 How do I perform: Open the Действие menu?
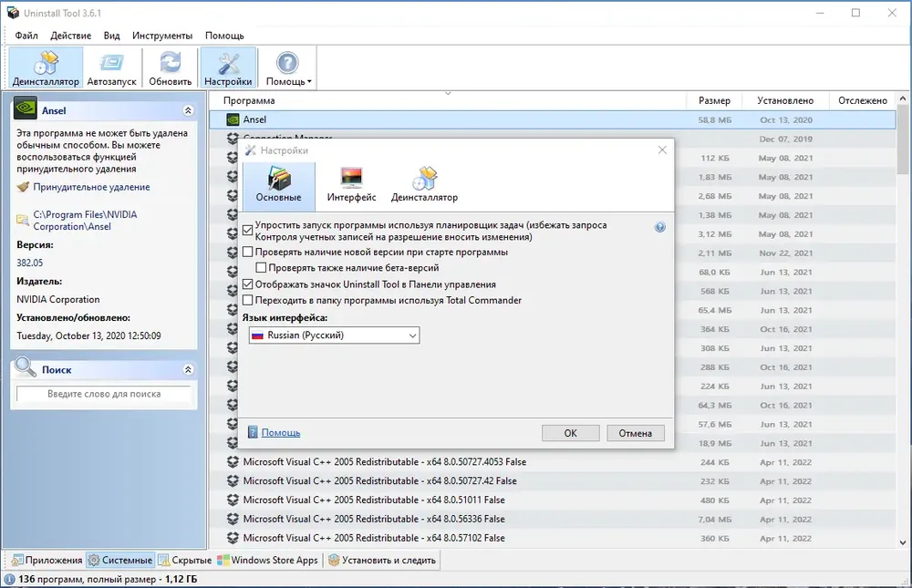coord(71,36)
